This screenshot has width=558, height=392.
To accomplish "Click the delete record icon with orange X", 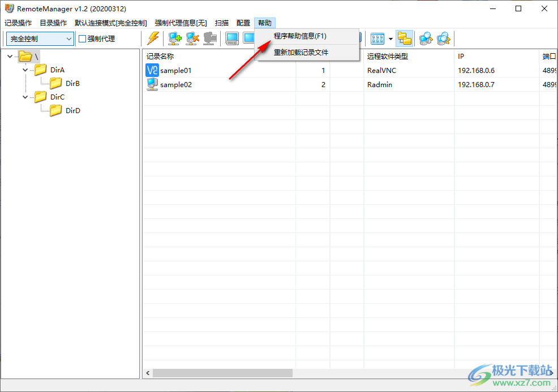I will pos(192,38).
